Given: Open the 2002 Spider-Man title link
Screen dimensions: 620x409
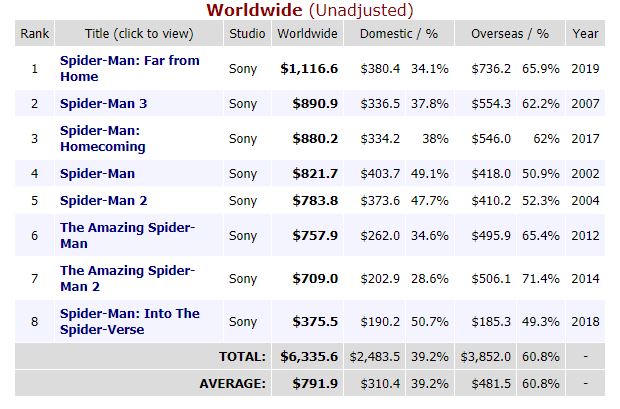Looking at the screenshot, I should pos(97,173).
